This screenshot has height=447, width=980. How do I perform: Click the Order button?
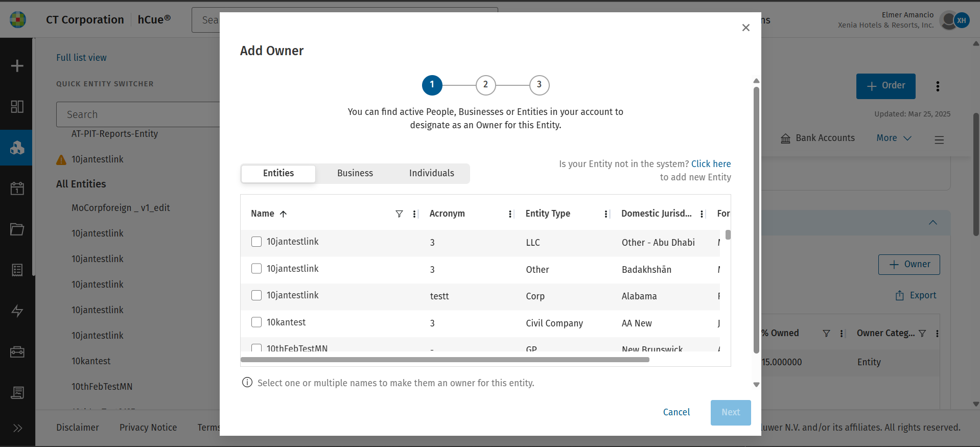click(x=886, y=86)
